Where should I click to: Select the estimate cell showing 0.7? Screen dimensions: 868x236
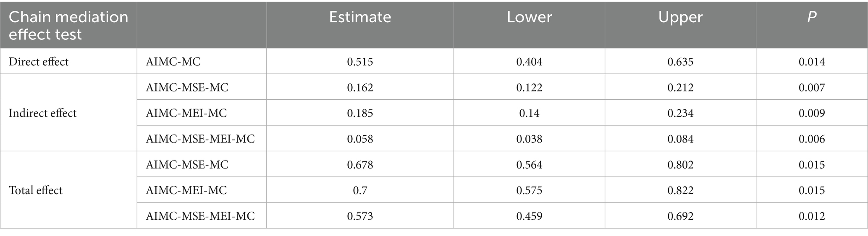360,190
